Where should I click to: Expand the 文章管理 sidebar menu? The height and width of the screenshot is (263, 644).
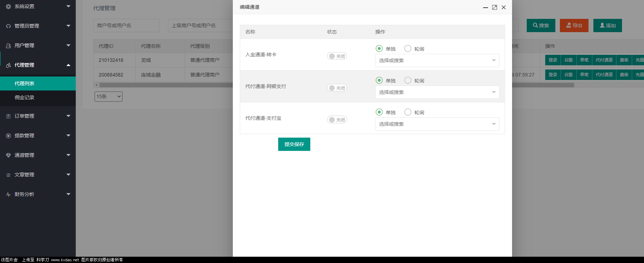(38, 175)
